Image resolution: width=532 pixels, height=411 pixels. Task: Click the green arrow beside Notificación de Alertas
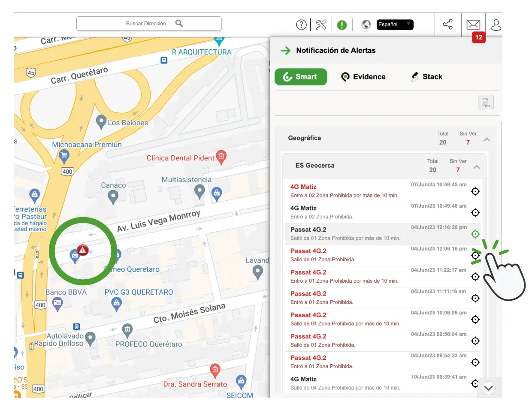(285, 51)
